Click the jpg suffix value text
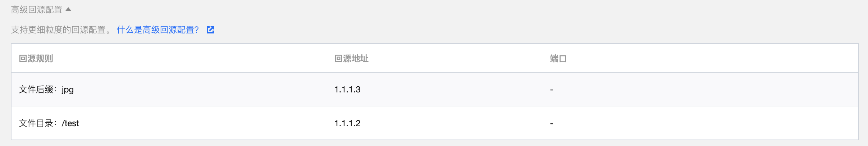The height and width of the screenshot is (146, 868). [68, 90]
